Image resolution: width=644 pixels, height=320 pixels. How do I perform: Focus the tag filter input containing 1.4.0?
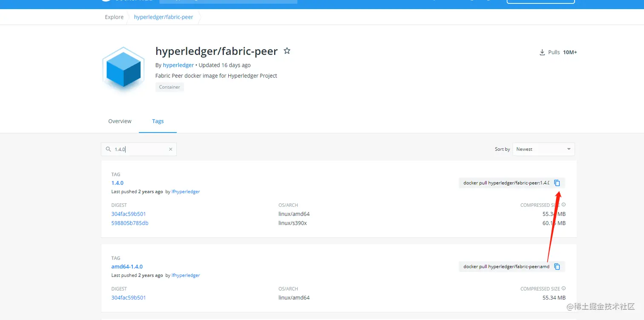point(139,149)
